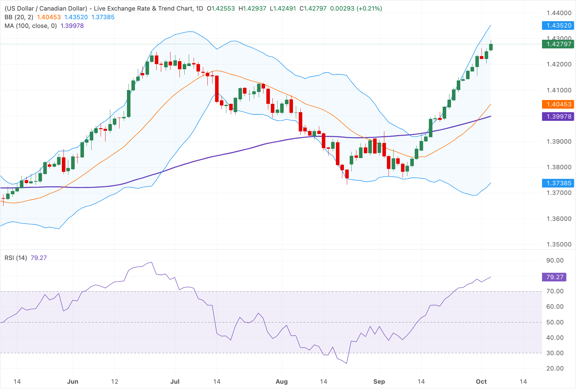
Task: Click the 20.00 RSI axis label
Action: pos(555,368)
